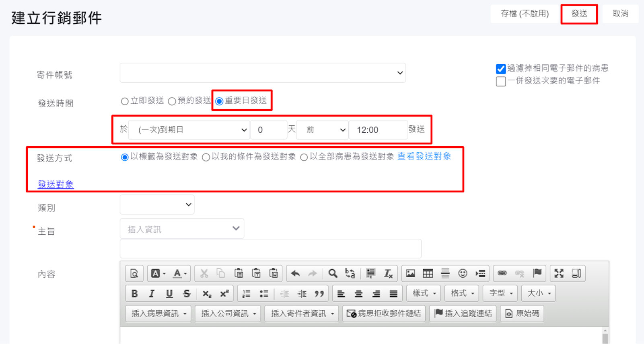The height and width of the screenshot is (344, 644).
Task: Undo the last edit
Action: (x=295, y=274)
